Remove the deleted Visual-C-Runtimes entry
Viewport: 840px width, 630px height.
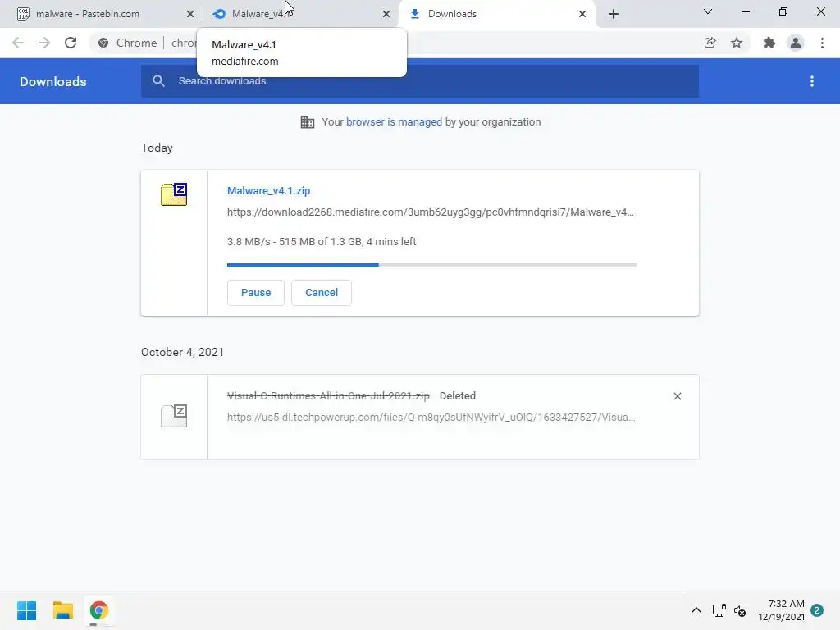pyautogui.click(x=677, y=396)
